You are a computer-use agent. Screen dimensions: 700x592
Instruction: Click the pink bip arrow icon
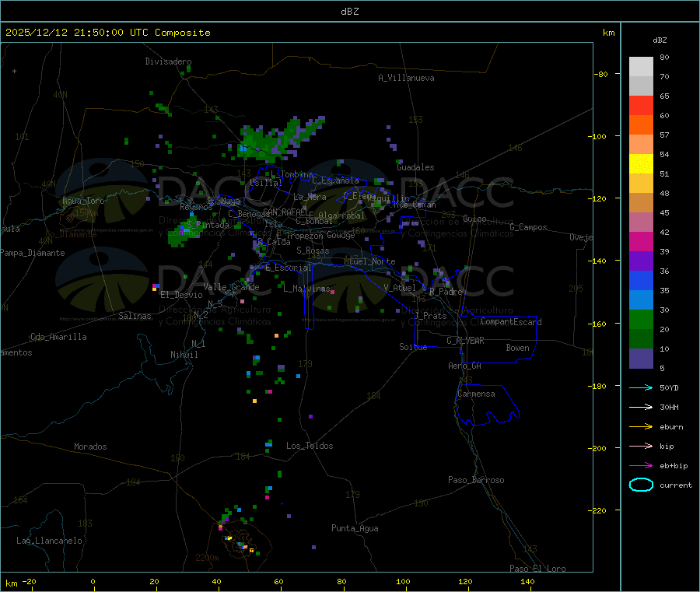pyautogui.click(x=641, y=446)
